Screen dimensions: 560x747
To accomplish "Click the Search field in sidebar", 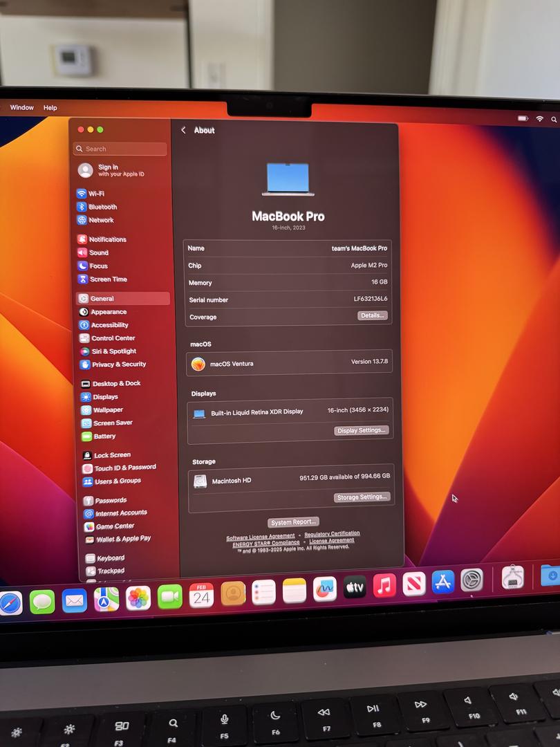I will pos(120,149).
